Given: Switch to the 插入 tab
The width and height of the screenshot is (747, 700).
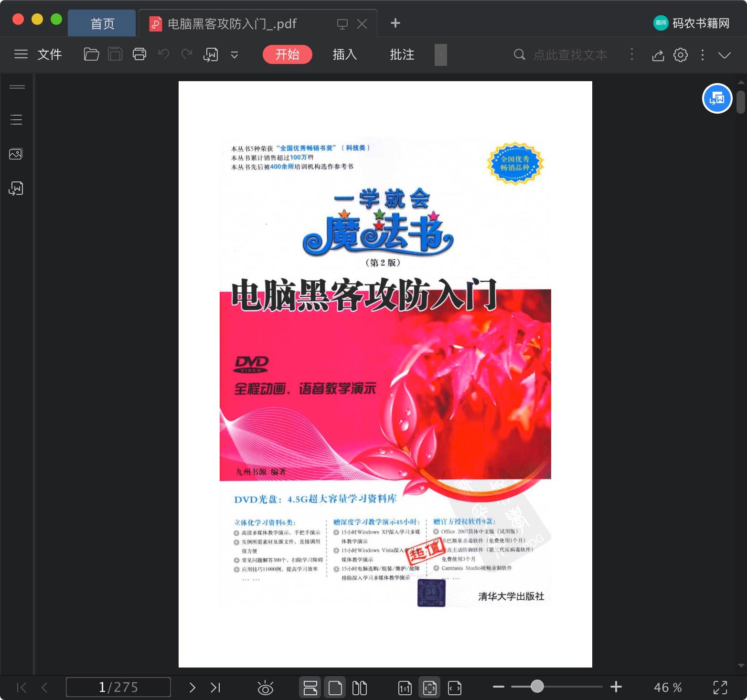Looking at the screenshot, I should (x=345, y=54).
